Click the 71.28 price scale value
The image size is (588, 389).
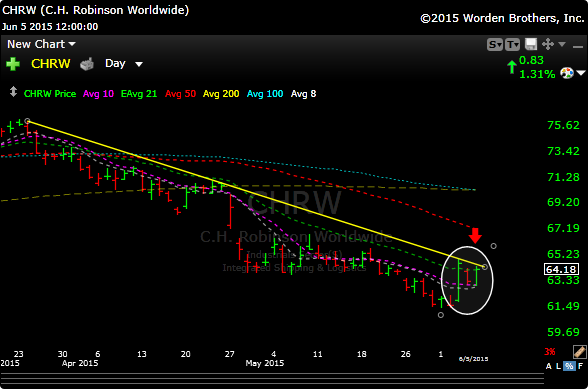click(x=563, y=177)
